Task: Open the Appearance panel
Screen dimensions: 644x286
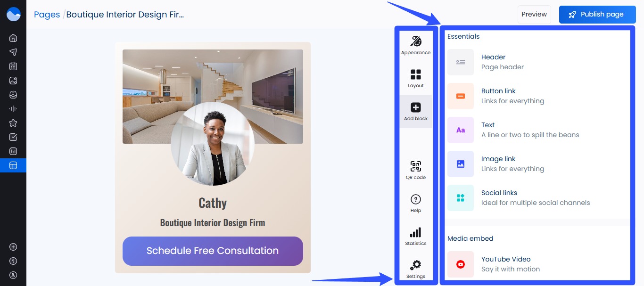Action: 415,45
